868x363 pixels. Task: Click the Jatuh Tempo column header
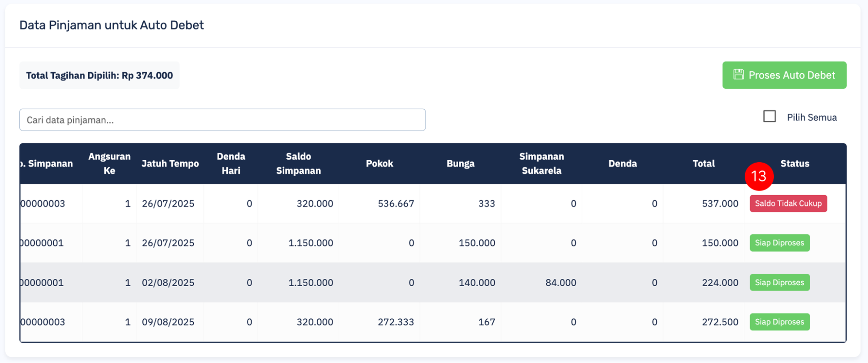click(170, 164)
